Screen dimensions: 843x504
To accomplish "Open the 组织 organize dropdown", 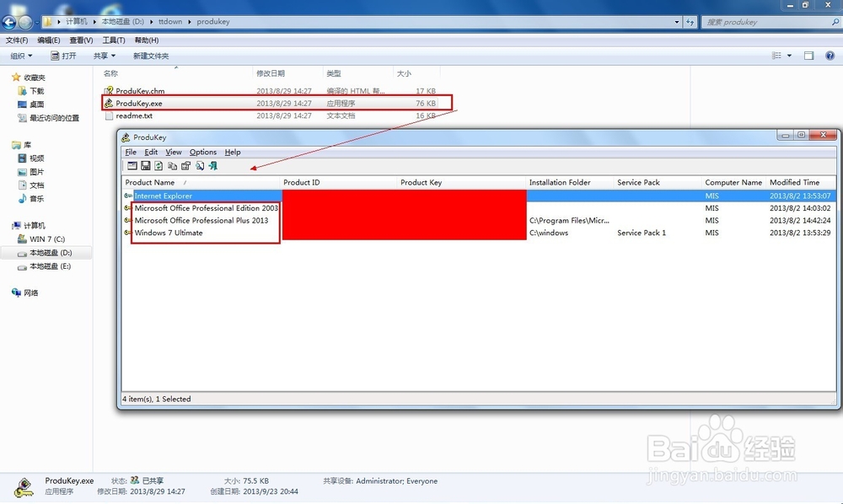I will (x=22, y=56).
